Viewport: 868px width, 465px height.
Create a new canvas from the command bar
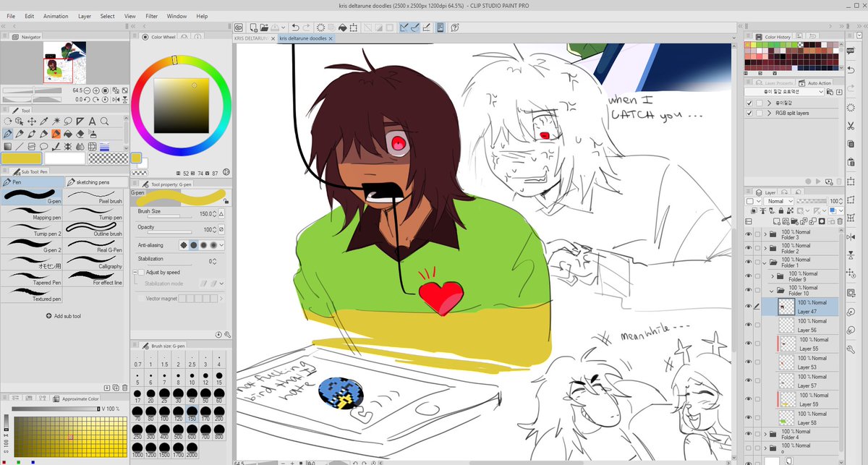click(x=254, y=27)
